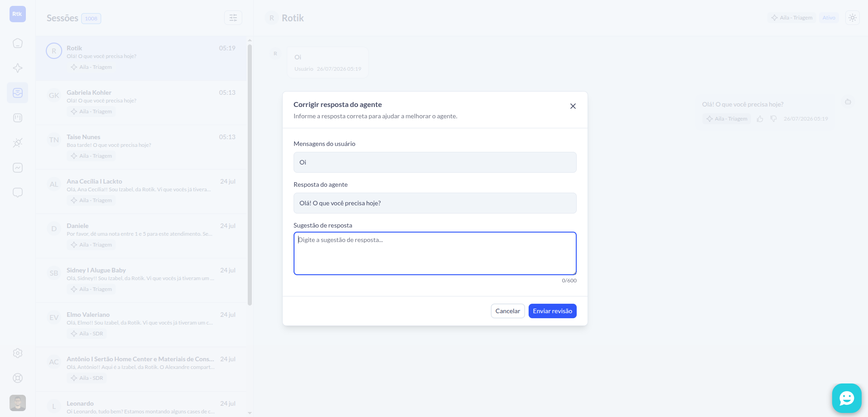This screenshot has width=868, height=417.
Task: Open the session filters button
Action: coord(233,18)
